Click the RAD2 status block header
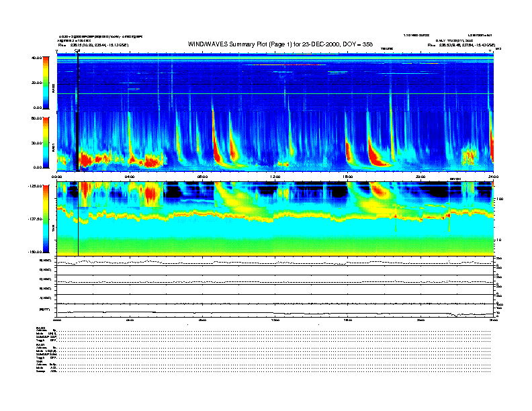 40,328
